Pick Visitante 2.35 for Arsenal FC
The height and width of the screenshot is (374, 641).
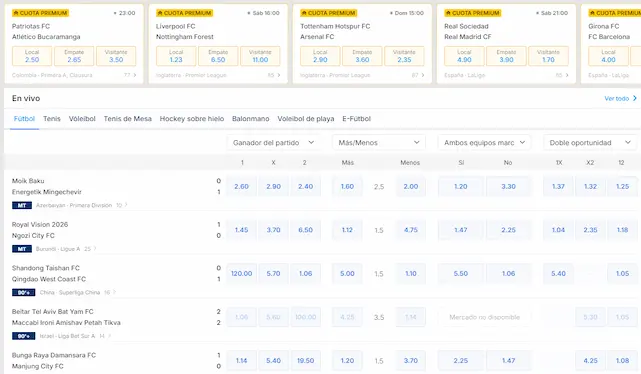[404, 56]
